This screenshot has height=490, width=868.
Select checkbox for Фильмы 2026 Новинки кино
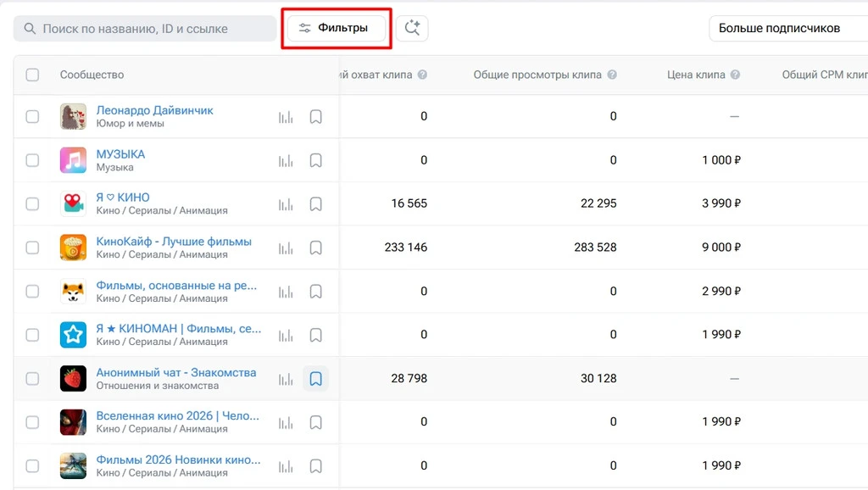33,466
